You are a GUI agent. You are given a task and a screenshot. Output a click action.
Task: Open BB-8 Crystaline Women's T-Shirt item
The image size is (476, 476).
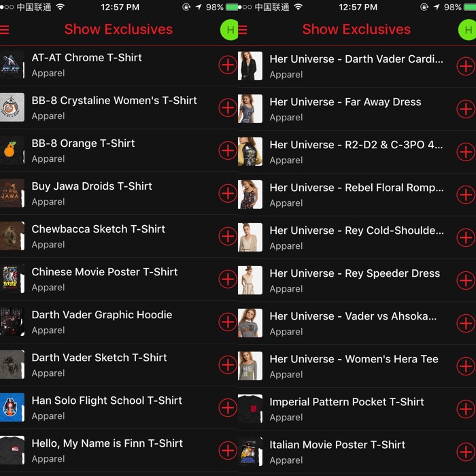pyautogui.click(x=119, y=107)
